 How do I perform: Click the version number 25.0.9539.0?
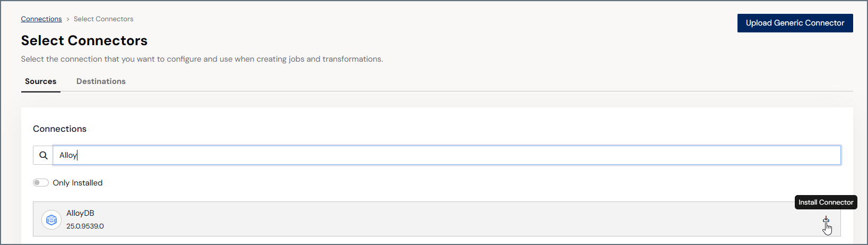[x=85, y=226]
